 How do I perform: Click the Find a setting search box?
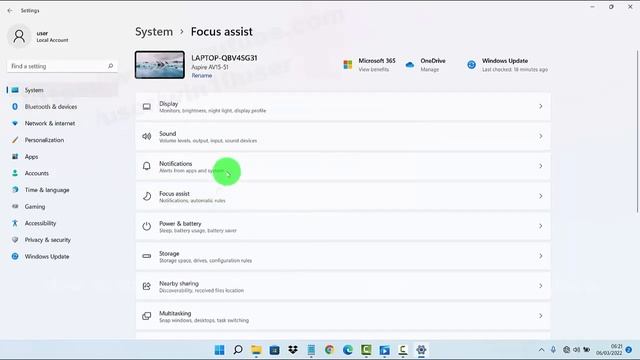pyautogui.click(x=62, y=66)
